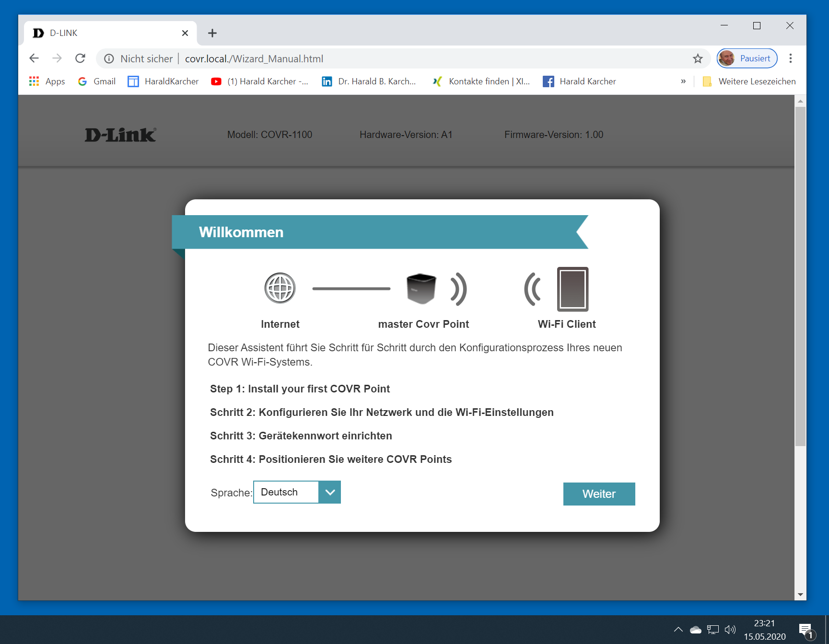This screenshot has width=829, height=644.
Task: Click the master Covr Point device icon
Action: click(x=421, y=288)
